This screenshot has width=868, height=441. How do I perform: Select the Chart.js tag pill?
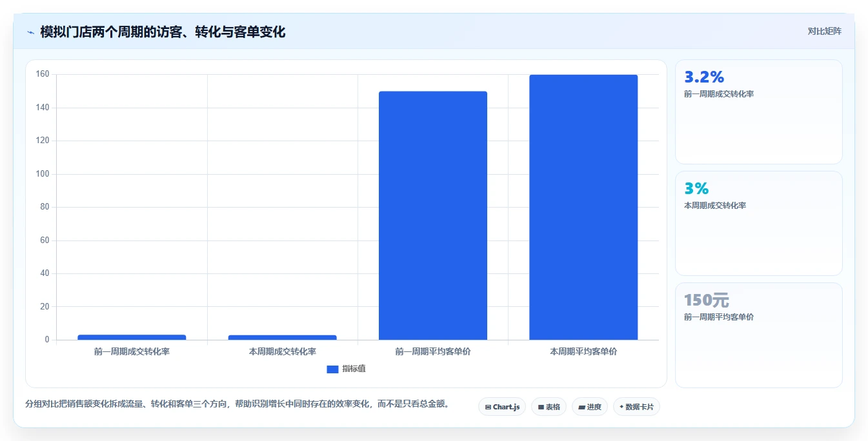coord(502,407)
